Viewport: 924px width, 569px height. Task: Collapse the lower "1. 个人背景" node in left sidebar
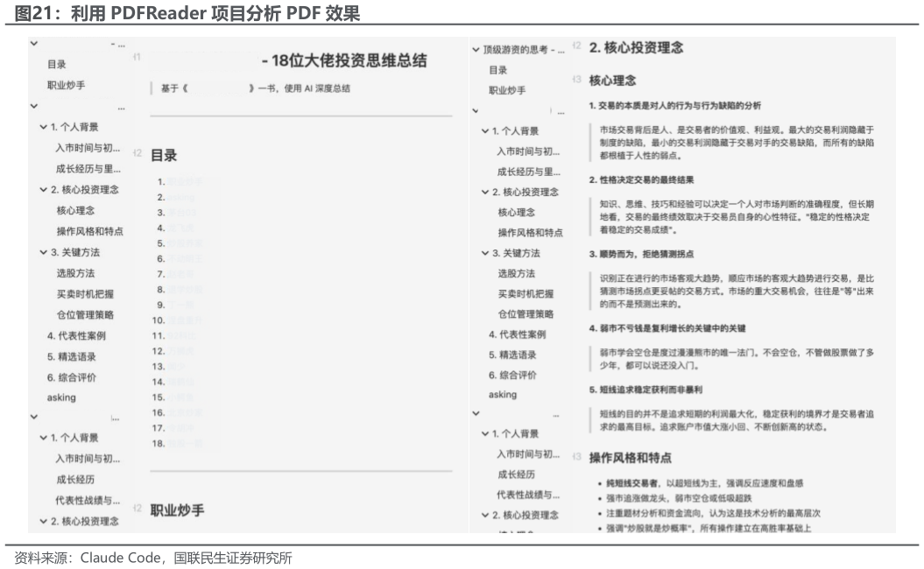pyautogui.click(x=43, y=439)
